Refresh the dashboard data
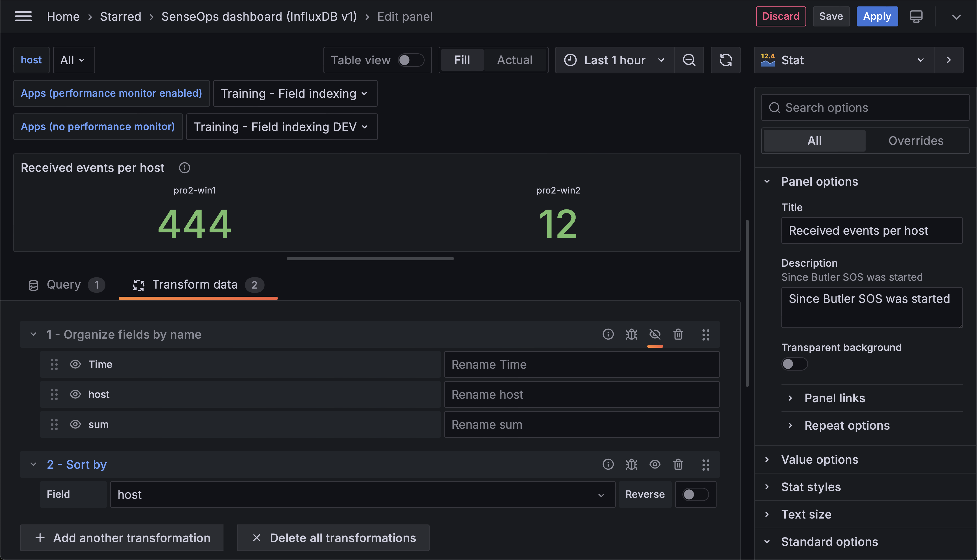977x560 pixels. pyautogui.click(x=726, y=60)
